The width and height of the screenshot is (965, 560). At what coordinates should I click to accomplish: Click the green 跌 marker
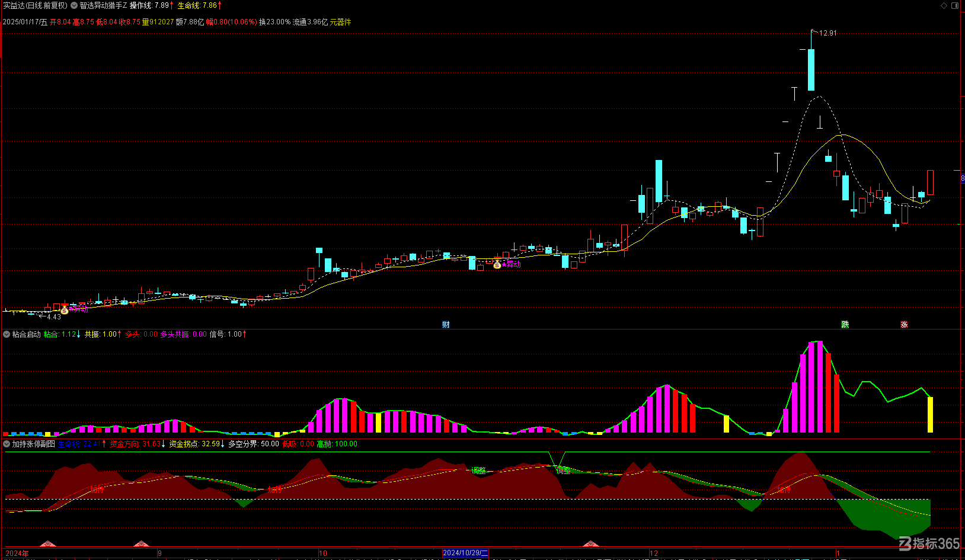845,324
